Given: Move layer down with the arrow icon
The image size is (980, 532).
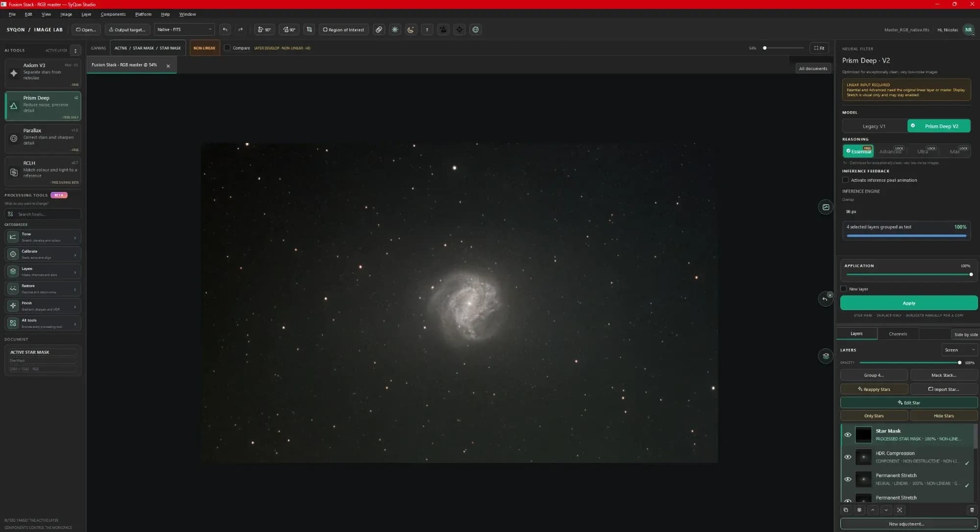Looking at the screenshot, I should point(886,510).
